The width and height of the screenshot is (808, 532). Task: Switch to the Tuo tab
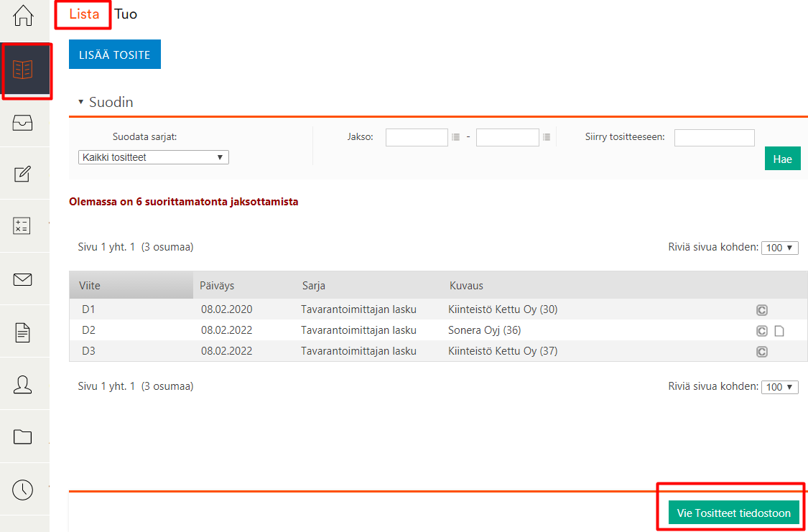pyautogui.click(x=126, y=14)
